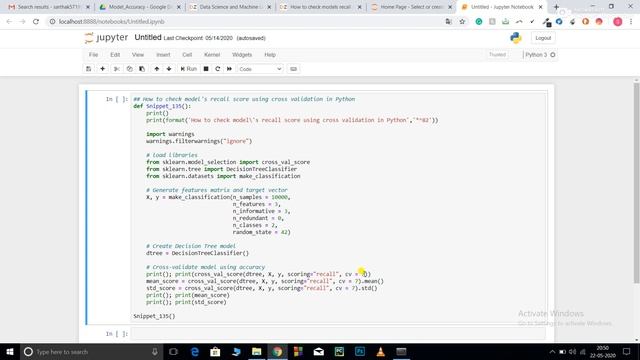Open the Kernel menu
640x360 pixels.
coord(212,55)
